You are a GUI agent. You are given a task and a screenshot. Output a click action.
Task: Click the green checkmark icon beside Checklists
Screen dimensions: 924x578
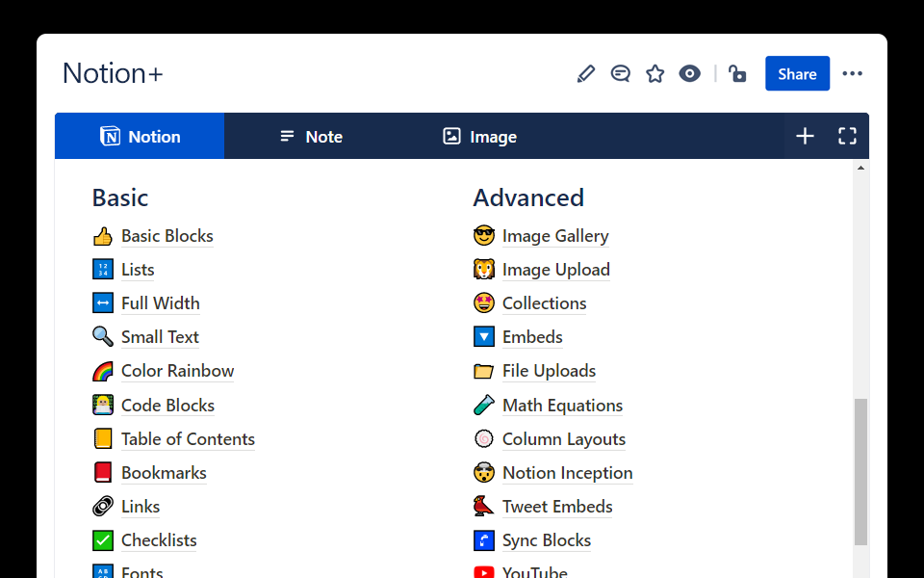(x=103, y=539)
